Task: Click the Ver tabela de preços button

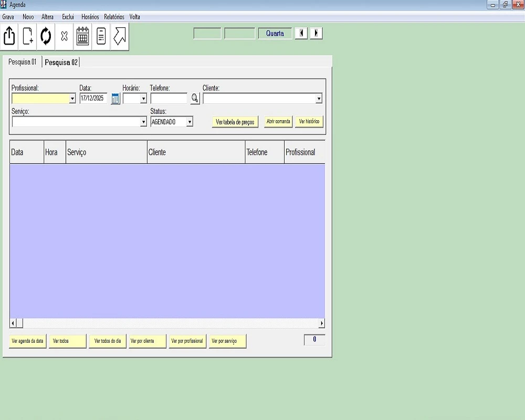Action: pyautogui.click(x=235, y=122)
